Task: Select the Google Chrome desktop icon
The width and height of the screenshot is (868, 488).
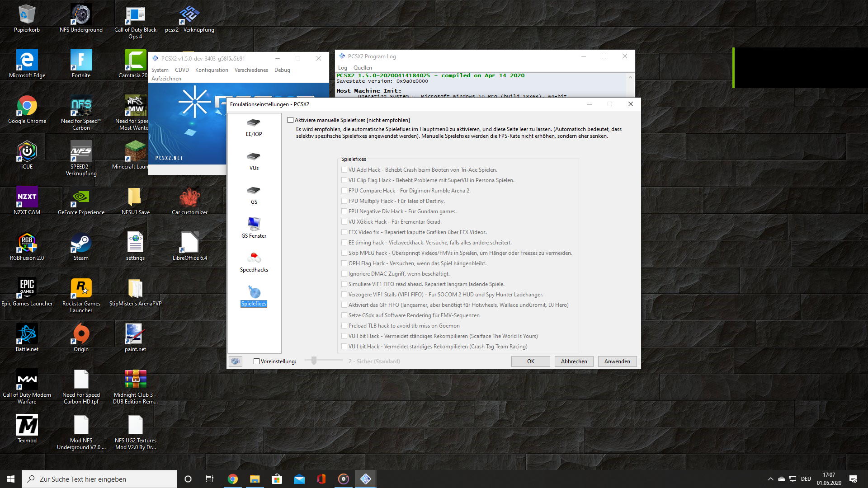Action: point(27,110)
